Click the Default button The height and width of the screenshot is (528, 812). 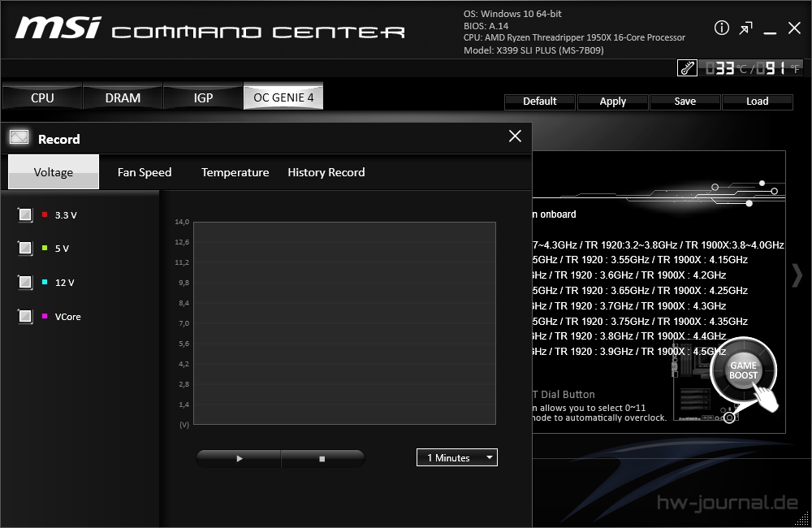coord(540,102)
